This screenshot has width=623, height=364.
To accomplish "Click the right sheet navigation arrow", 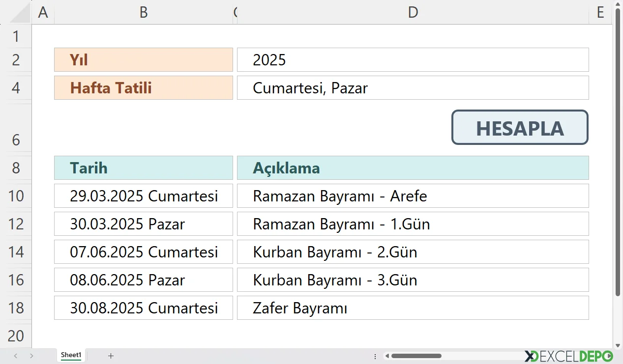I will 31,355.
